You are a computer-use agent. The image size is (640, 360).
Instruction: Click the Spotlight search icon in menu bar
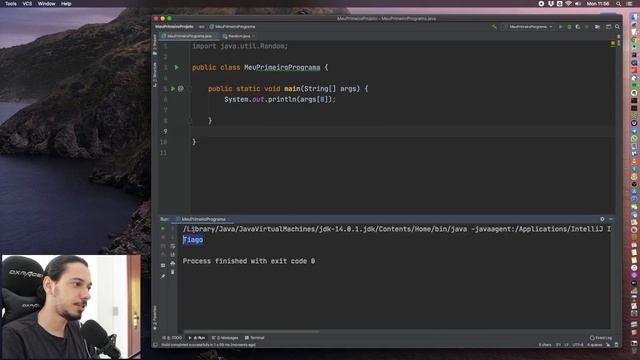coord(619,4)
